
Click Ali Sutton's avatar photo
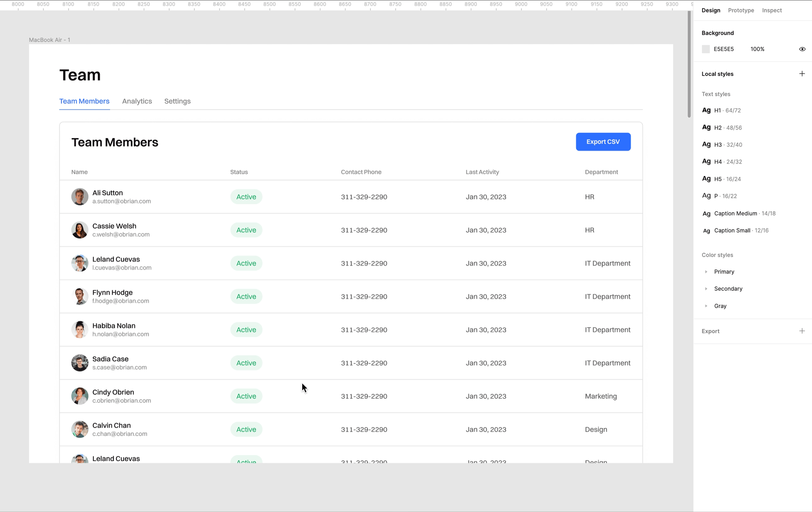80,197
